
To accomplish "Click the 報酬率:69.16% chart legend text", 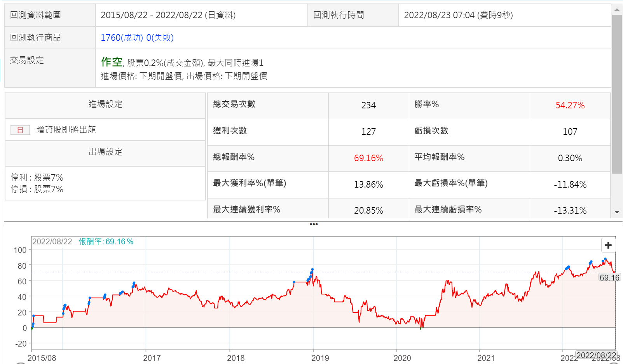I will tap(106, 242).
